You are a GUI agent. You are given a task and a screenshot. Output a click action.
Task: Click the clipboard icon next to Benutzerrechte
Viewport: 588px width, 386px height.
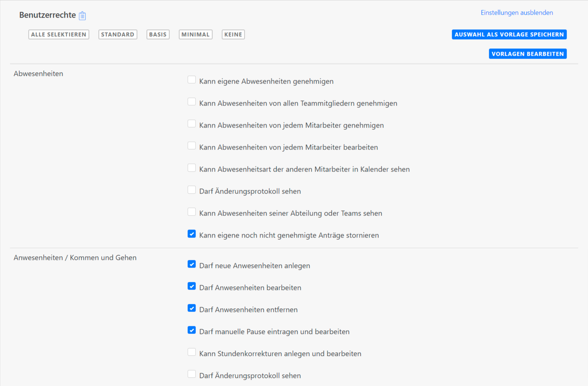pos(82,16)
